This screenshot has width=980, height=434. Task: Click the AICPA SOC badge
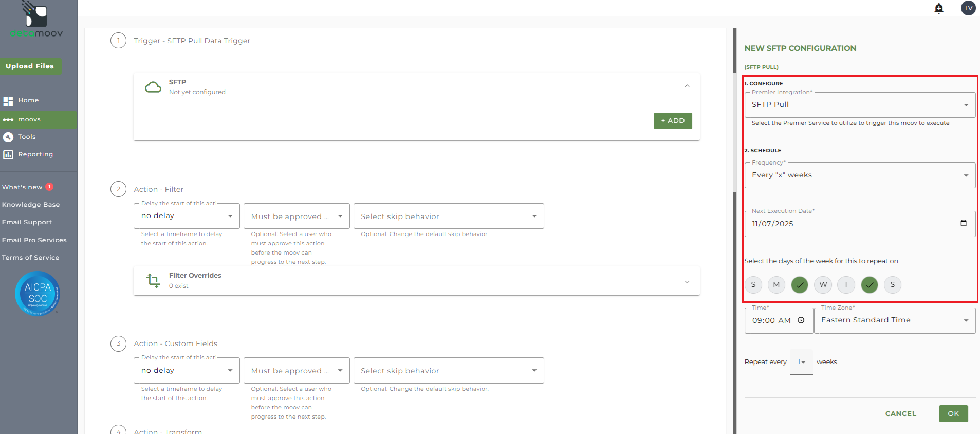[x=38, y=293]
